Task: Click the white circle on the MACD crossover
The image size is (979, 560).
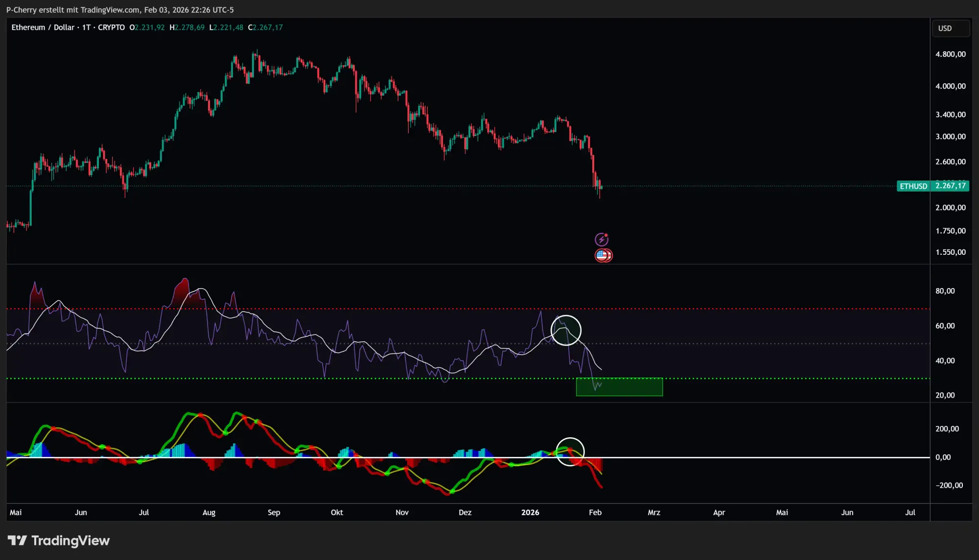Action: pyautogui.click(x=570, y=451)
